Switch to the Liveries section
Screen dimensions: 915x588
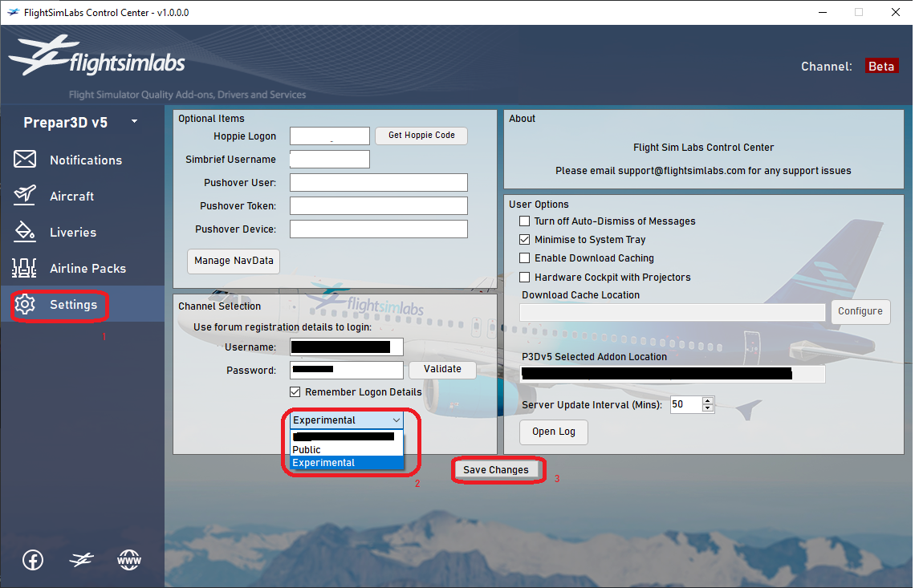point(73,232)
